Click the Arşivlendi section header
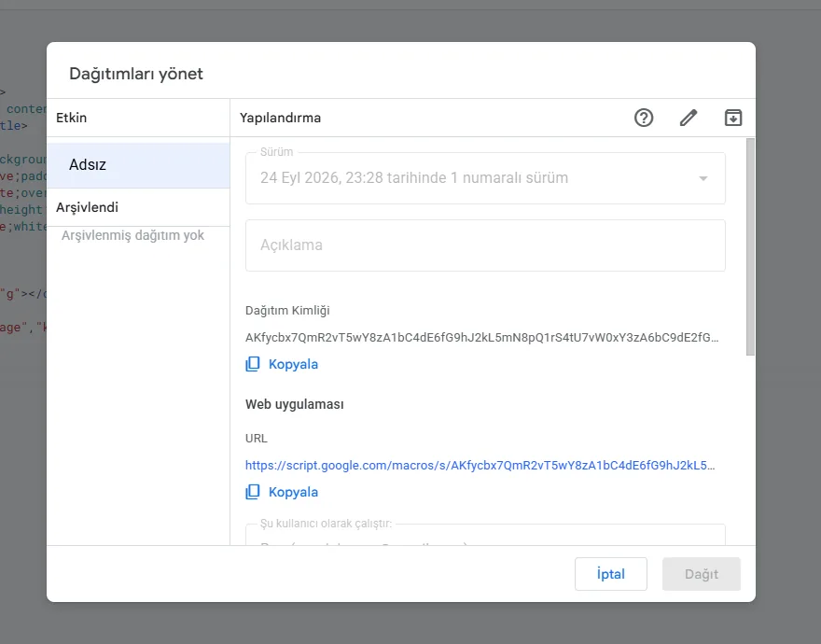 tap(87, 207)
